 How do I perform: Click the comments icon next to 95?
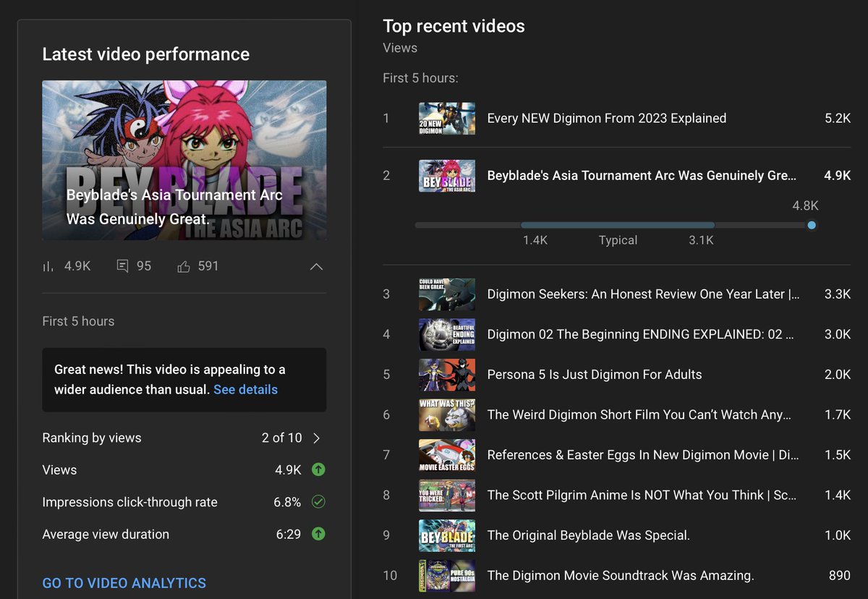click(x=122, y=266)
